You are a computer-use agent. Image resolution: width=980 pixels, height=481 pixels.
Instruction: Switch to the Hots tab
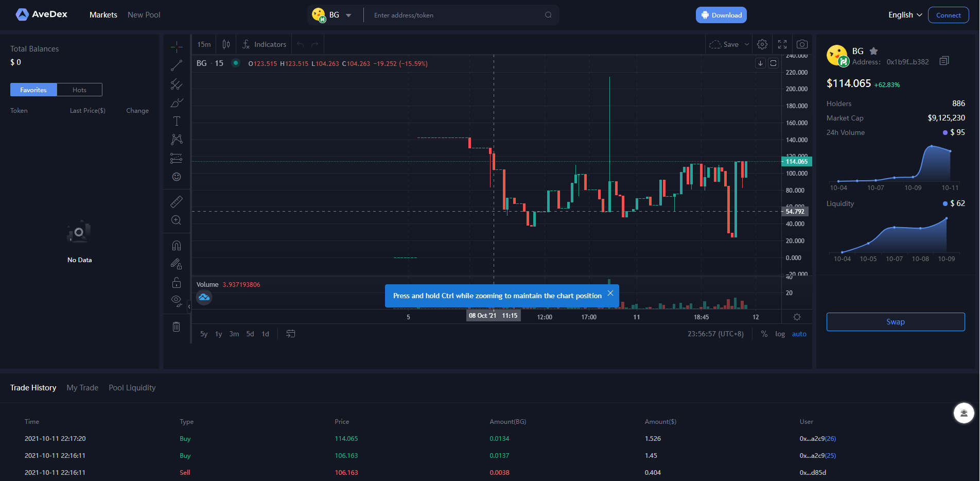[x=80, y=90]
